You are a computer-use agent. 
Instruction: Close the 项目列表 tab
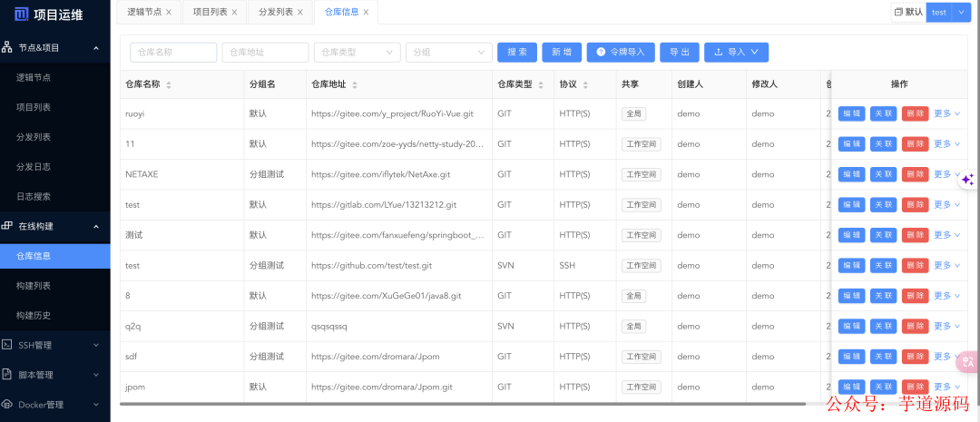(234, 13)
